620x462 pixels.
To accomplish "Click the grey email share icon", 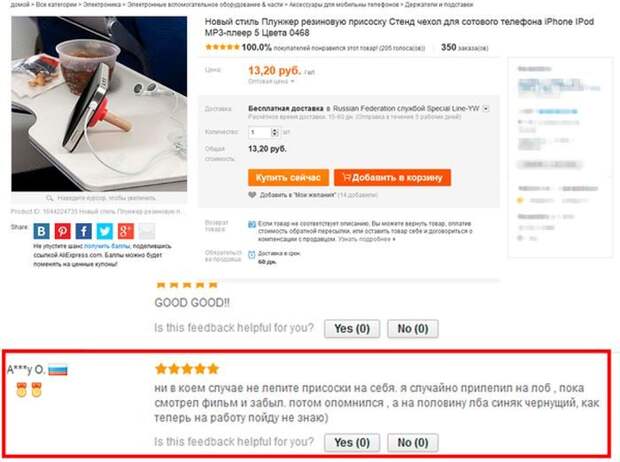I will [x=147, y=231].
